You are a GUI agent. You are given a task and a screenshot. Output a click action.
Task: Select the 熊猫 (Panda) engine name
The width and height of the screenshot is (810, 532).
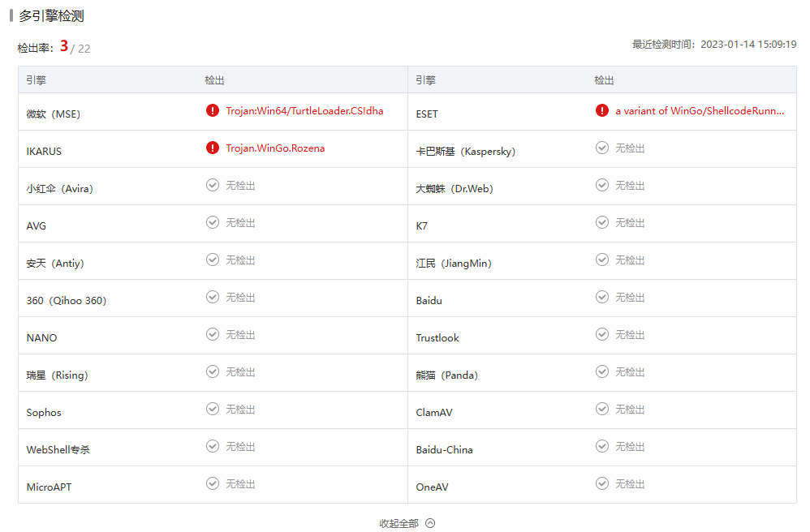(447, 375)
